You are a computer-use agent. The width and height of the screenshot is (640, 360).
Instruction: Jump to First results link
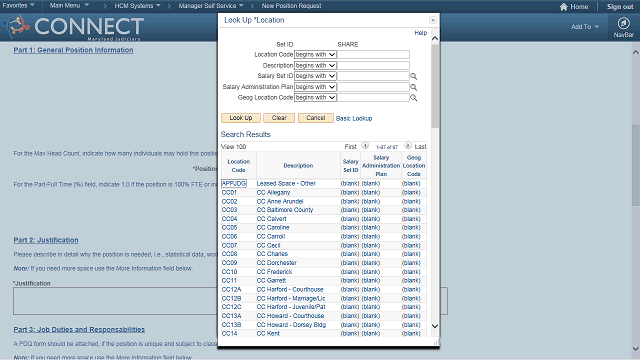(x=350, y=147)
